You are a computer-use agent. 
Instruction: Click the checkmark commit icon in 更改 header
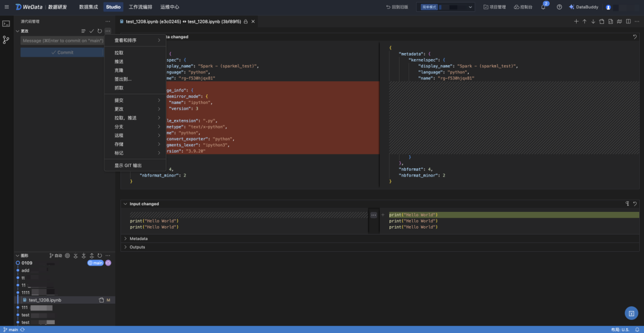91,30
